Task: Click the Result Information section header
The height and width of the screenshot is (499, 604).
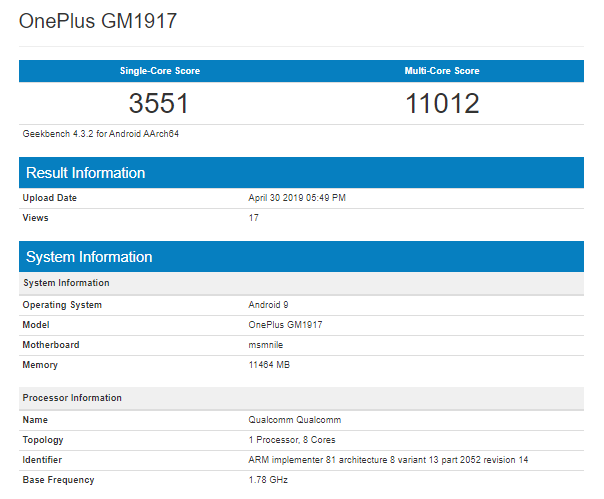Action: [86, 173]
